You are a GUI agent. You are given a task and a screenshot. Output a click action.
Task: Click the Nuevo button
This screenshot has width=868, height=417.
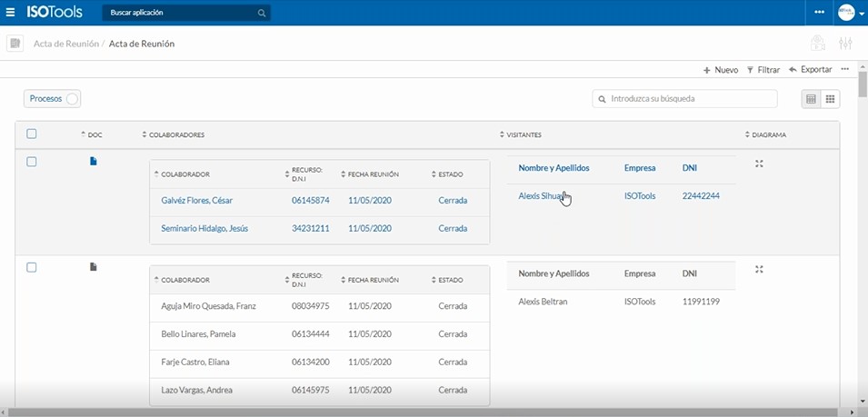721,70
